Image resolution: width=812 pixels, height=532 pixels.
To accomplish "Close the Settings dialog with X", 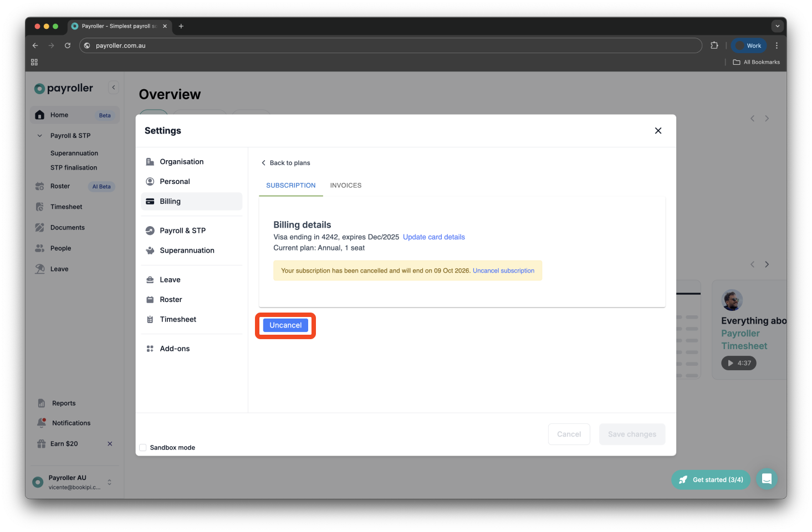I will point(658,131).
